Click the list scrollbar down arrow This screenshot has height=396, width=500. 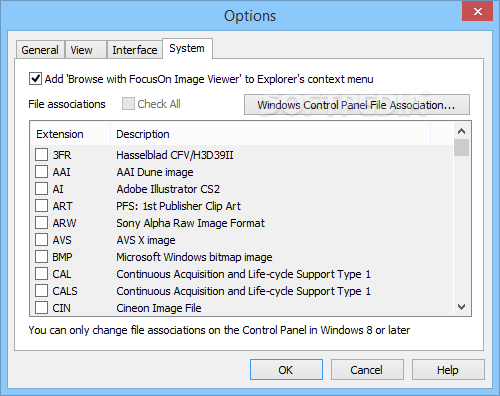462,307
